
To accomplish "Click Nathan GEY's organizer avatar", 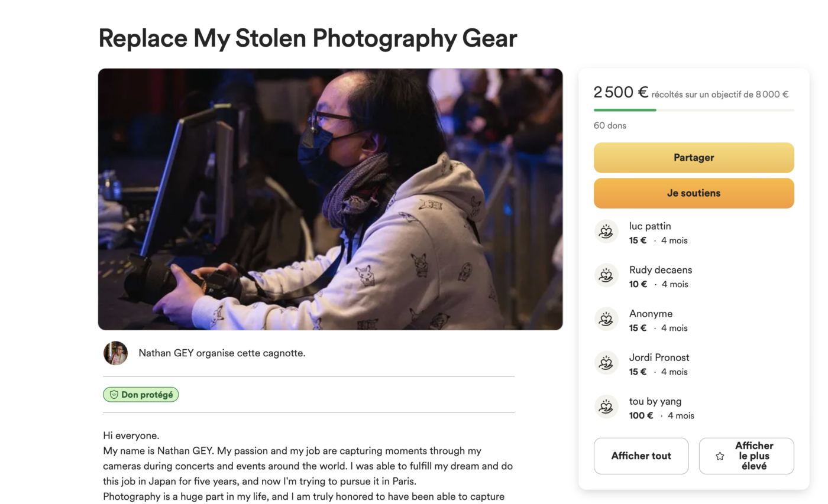I will coord(115,353).
